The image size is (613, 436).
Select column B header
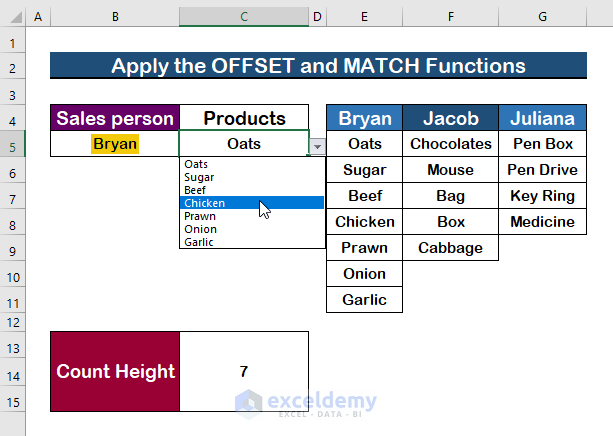[x=115, y=17]
